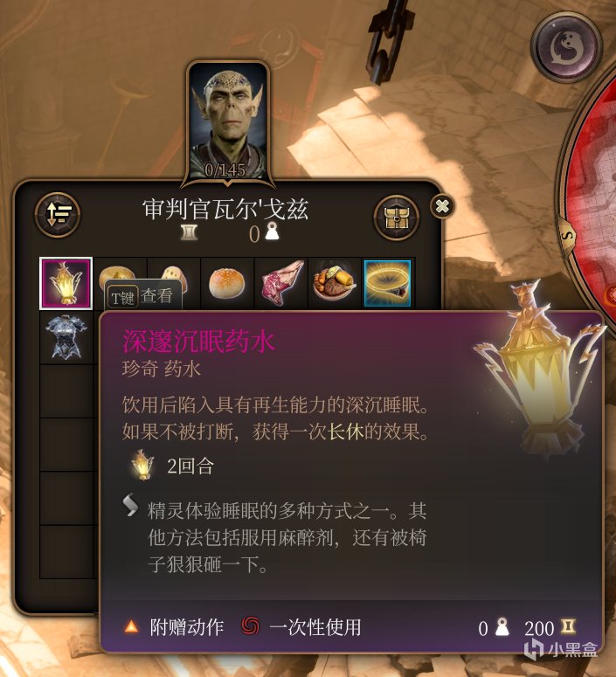Viewport: 616px width, 677px height.
Task: Click the sort inventory icon
Action: (58, 215)
